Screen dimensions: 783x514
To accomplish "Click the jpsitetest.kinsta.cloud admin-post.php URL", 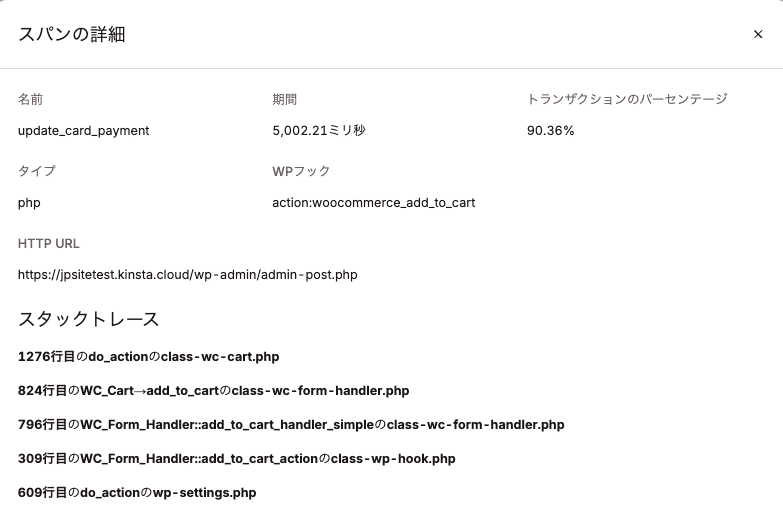I will pos(188,274).
